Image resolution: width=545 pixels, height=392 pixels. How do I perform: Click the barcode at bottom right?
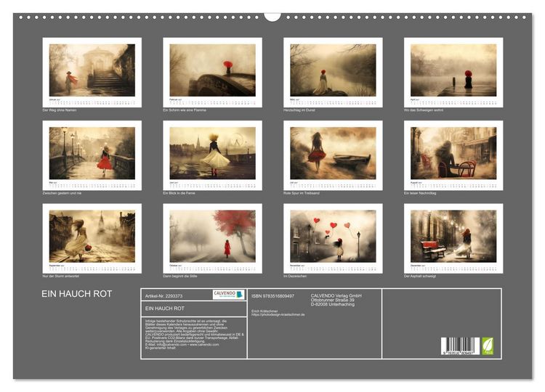(460, 346)
